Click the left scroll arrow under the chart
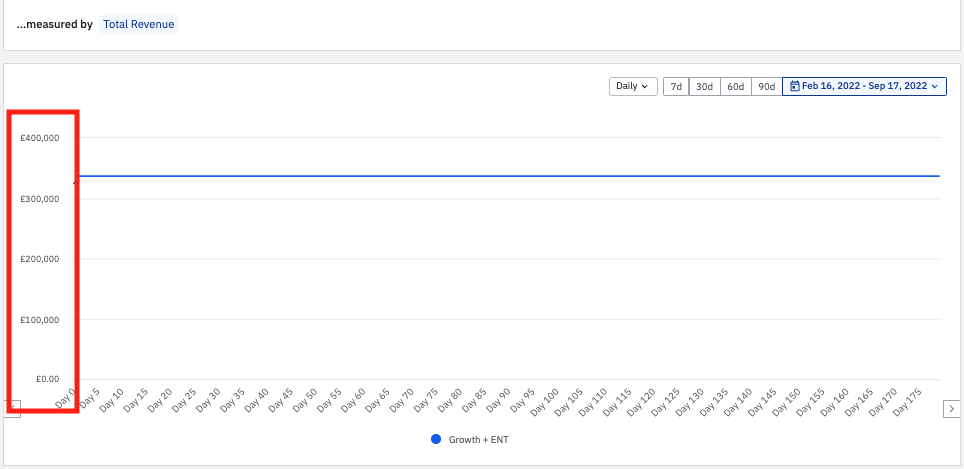Image resolution: width=964 pixels, height=469 pixels. [x=14, y=408]
